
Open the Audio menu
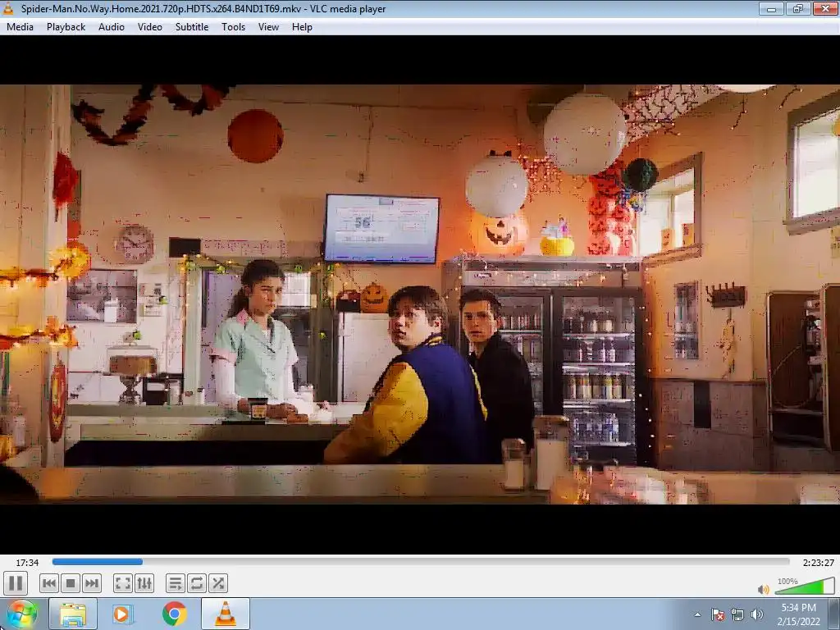pyautogui.click(x=112, y=27)
